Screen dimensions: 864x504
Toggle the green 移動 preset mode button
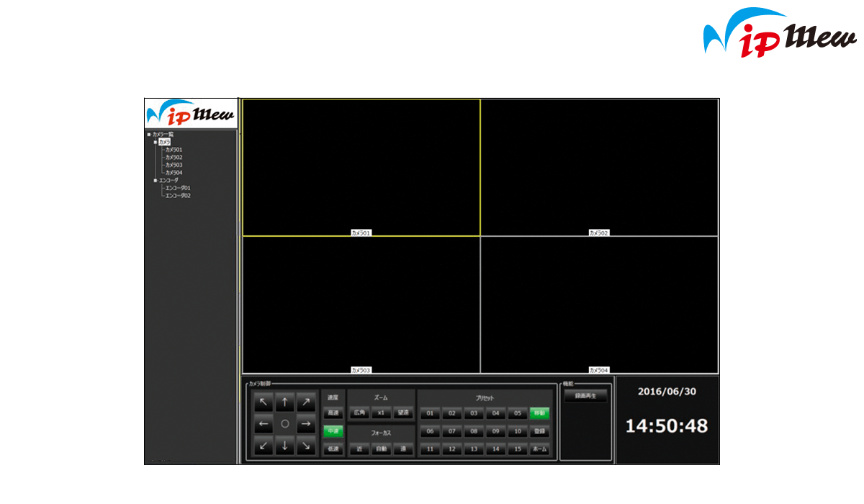(539, 413)
